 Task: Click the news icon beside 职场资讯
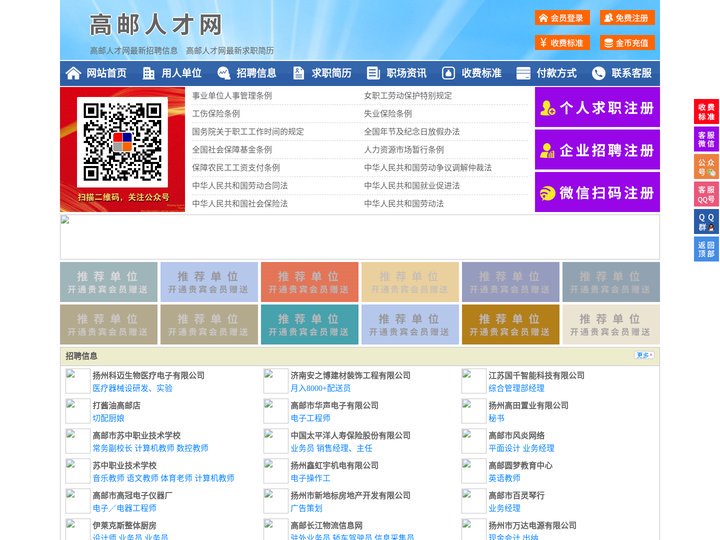coord(373,73)
